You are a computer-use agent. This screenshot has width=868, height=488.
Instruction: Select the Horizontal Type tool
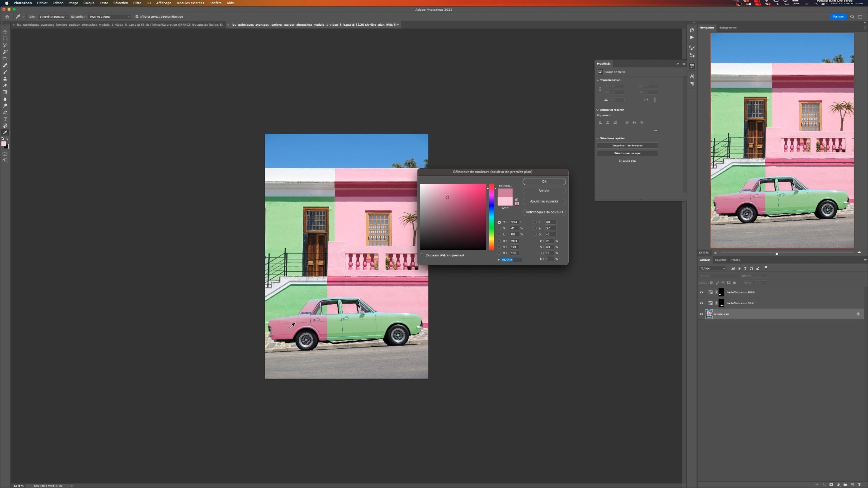[5, 119]
